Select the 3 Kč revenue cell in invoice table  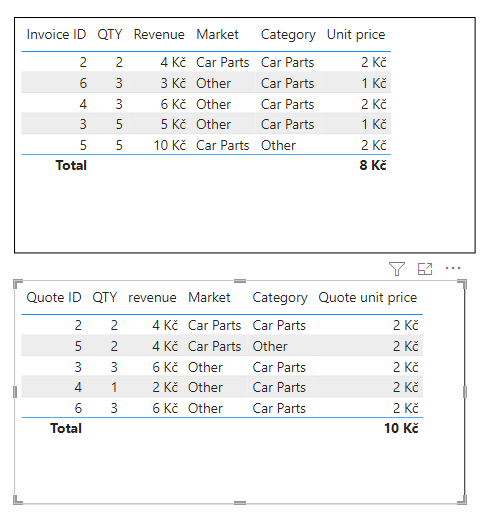point(173,83)
